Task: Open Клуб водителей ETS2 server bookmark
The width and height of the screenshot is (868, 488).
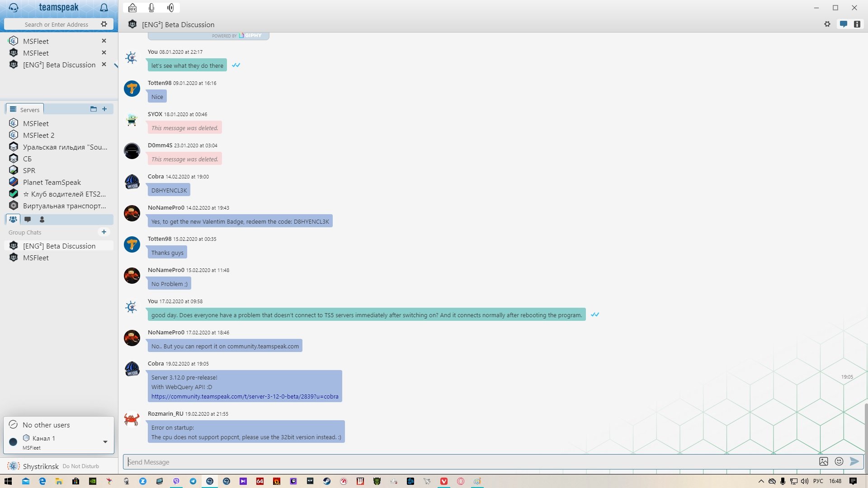Action: pyautogui.click(x=59, y=194)
